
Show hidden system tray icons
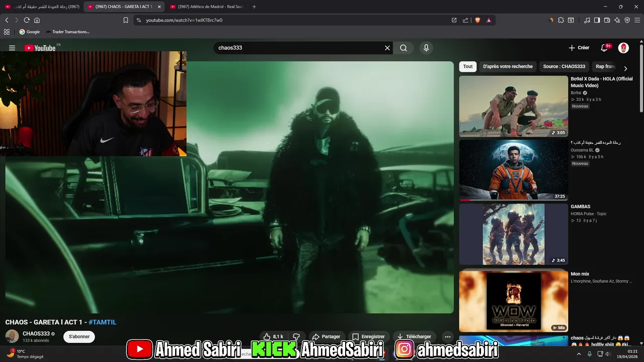579,353
